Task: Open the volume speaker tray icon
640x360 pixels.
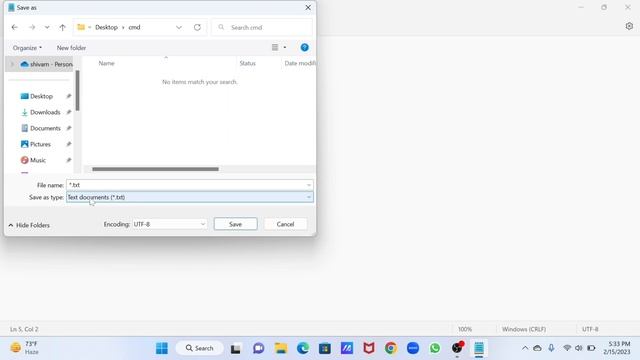Action: coord(578,348)
